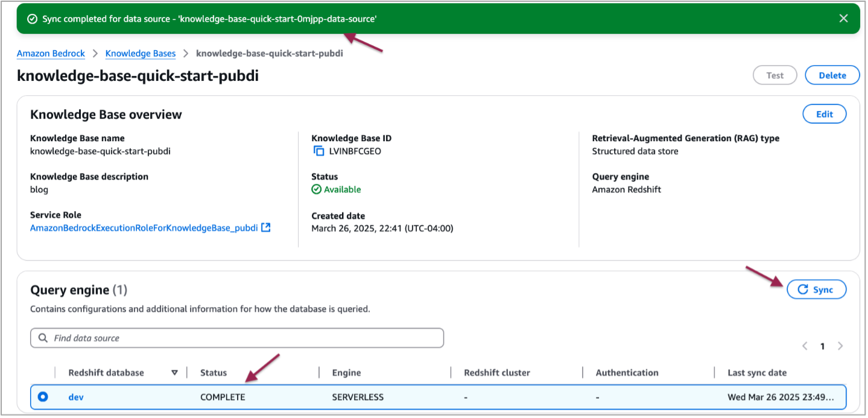The height and width of the screenshot is (418, 868).
Task: Click the description value blog
Action: click(39, 189)
